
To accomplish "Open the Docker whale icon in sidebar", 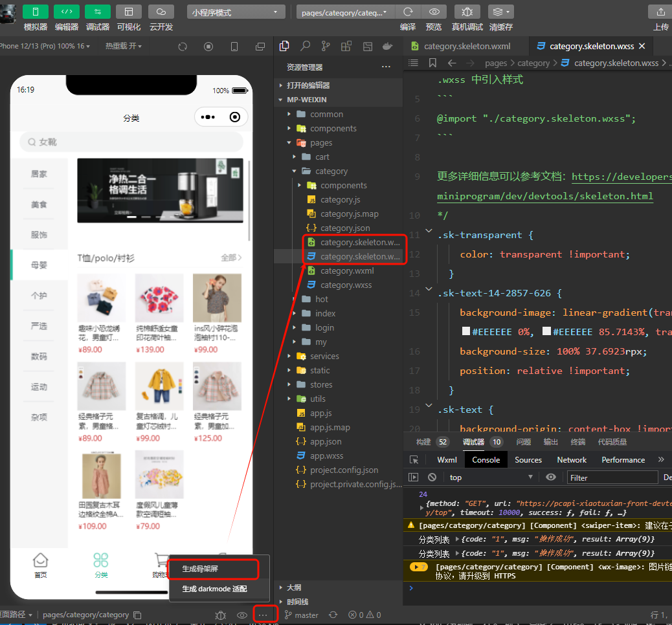I will [x=387, y=47].
